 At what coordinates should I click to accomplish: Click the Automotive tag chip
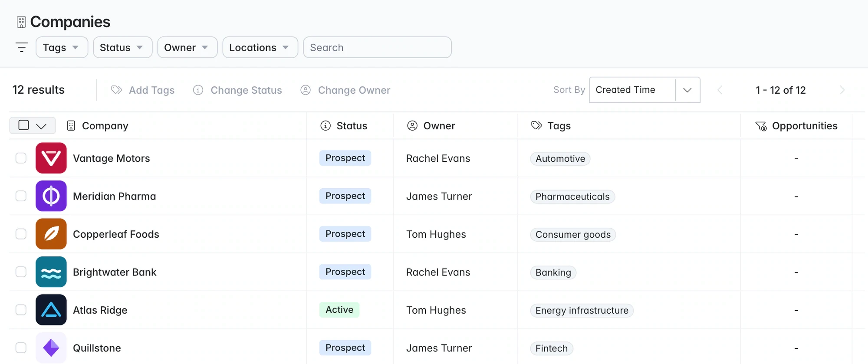coord(560,159)
